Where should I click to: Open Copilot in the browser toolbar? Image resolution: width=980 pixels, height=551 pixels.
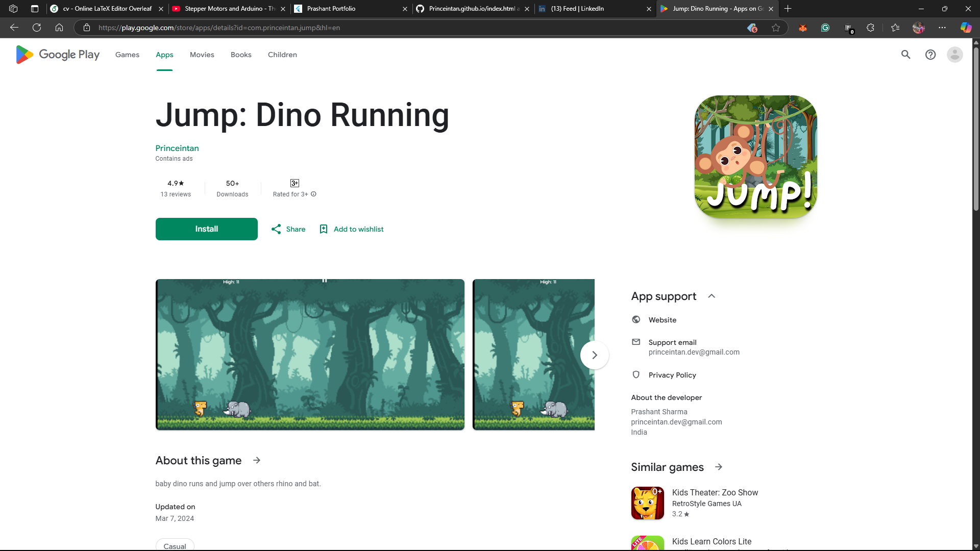tap(966, 28)
